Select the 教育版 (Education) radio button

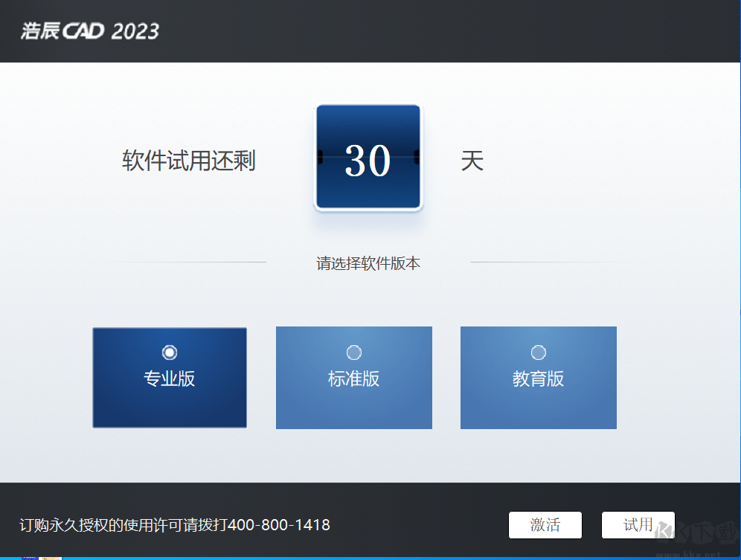coord(538,353)
